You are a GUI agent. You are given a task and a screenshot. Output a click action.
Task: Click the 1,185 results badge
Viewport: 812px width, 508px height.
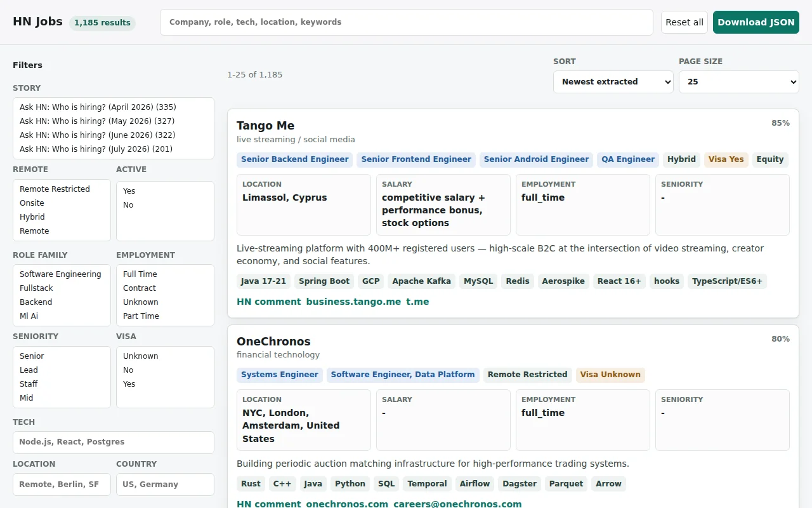coord(102,23)
